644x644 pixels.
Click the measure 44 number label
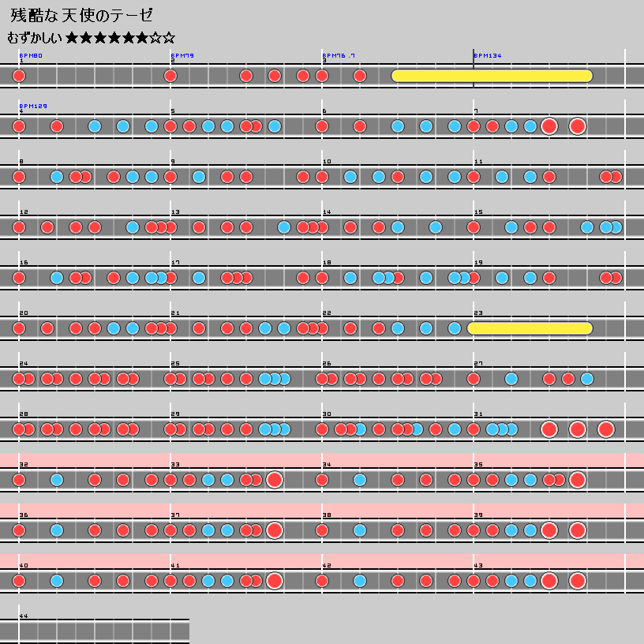click(x=23, y=616)
